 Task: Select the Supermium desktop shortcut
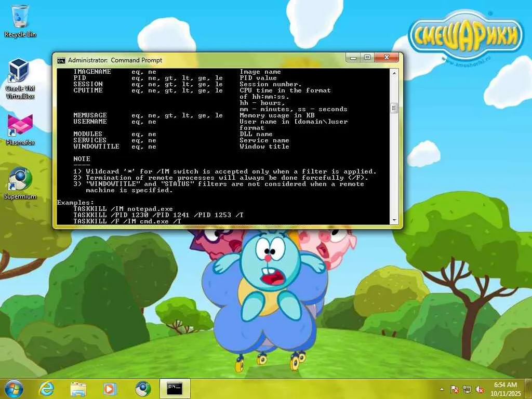(20, 183)
